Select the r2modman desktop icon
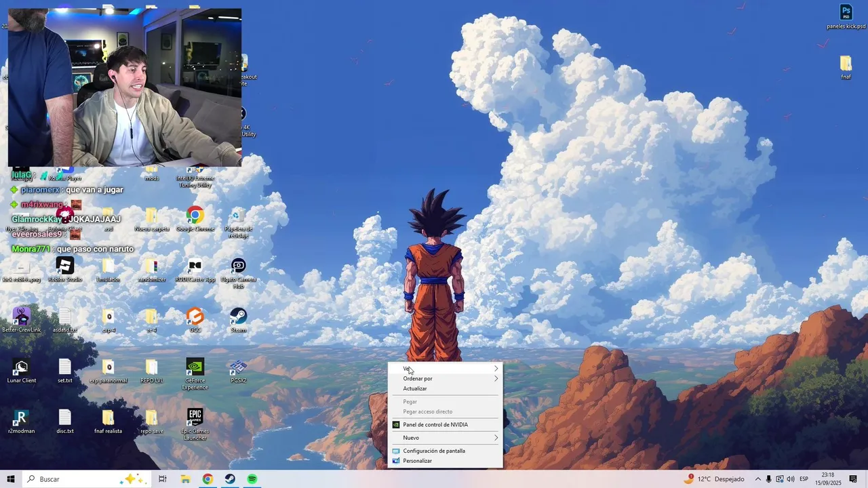Image resolution: width=868 pixels, height=488 pixels. pyautogui.click(x=22, y=421)
